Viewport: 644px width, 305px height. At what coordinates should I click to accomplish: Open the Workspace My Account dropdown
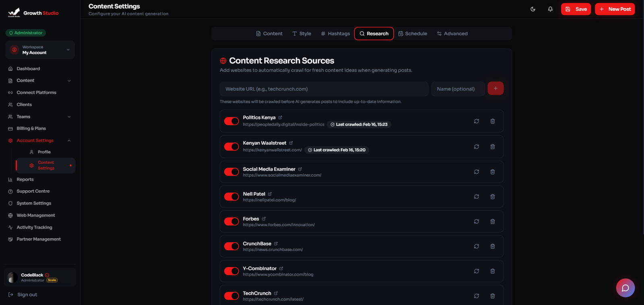click(x=40, y=50)
